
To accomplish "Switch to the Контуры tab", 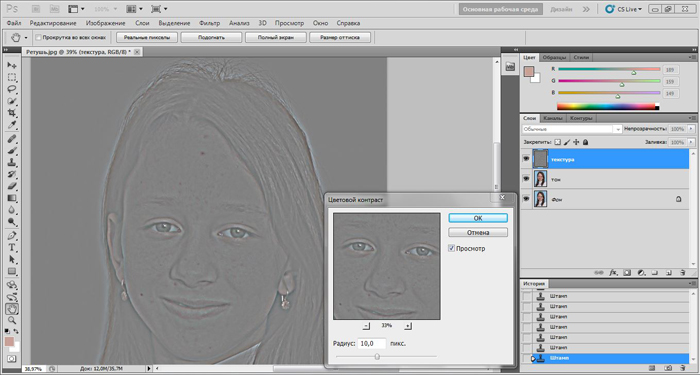I will (581, 118).
